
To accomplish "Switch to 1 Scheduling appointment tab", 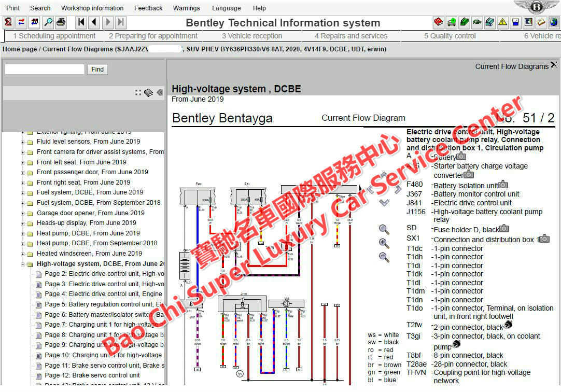I will tap(54, 36).
